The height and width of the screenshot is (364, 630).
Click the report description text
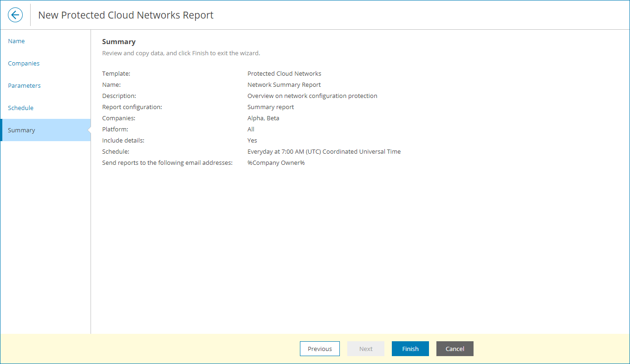(x=312, y=96)
